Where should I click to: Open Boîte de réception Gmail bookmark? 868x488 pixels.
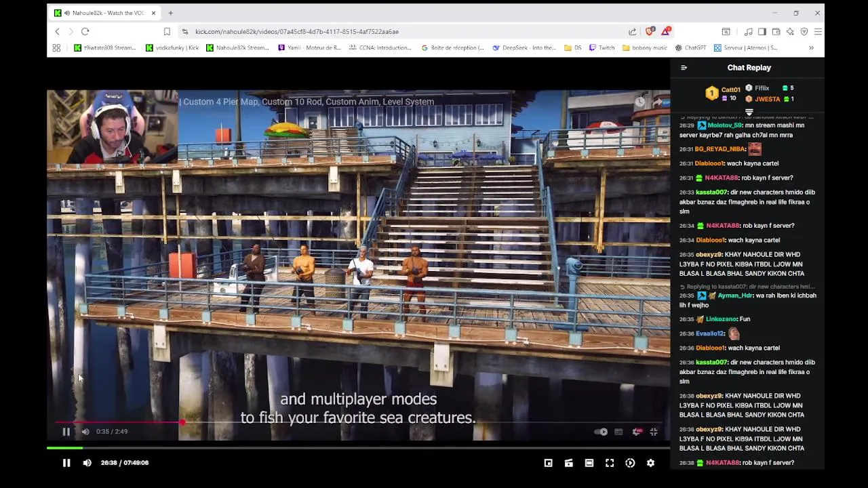click(x=452, y=48)
